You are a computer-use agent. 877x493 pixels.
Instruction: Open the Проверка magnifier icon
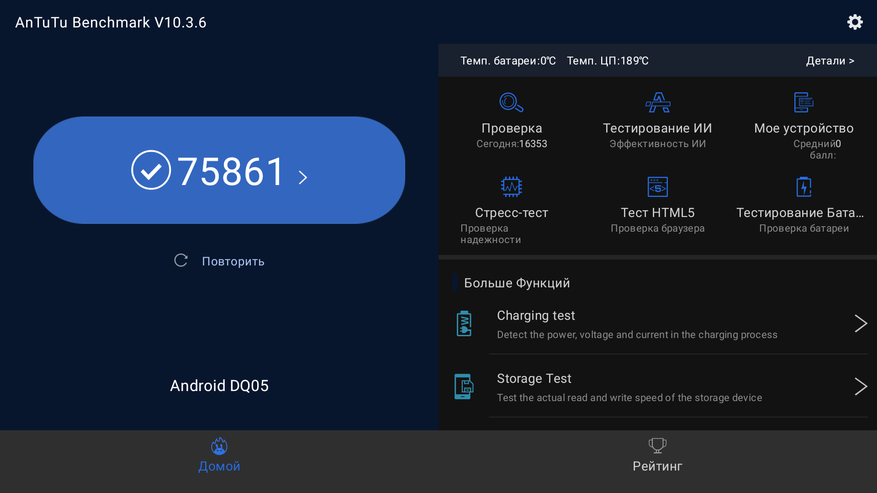tap(511, 102)
